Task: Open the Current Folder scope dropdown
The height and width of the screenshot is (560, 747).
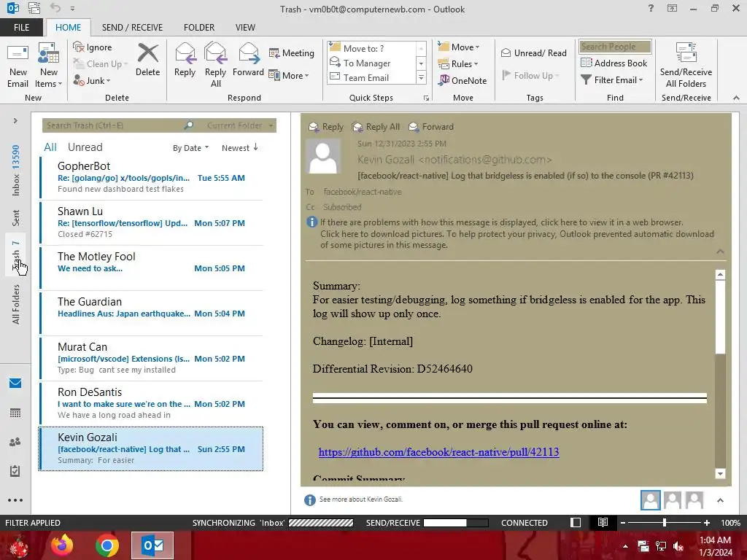Action: click(x=240, y=125)
